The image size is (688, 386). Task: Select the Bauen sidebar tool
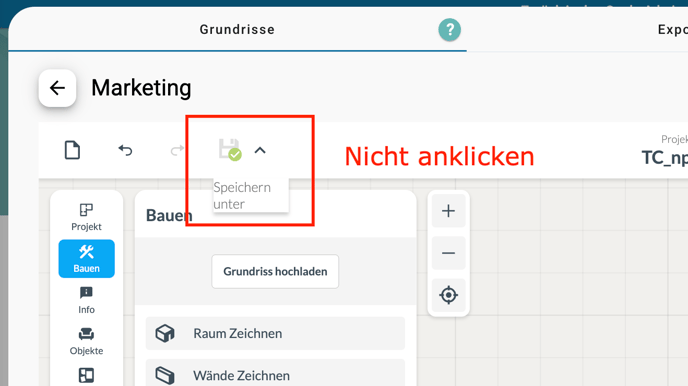(86, 259)
